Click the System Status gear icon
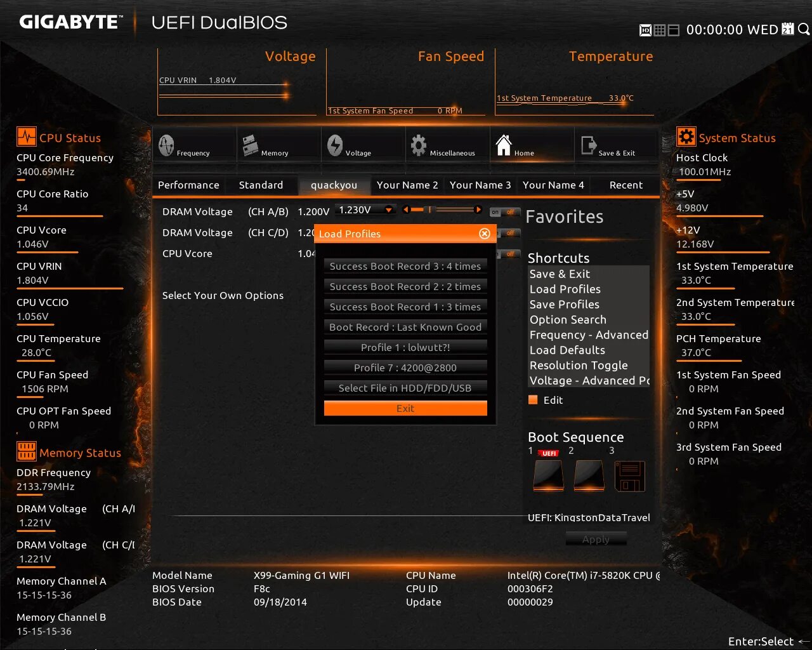Viewport: 812px width, 650px height. [686, 136]
